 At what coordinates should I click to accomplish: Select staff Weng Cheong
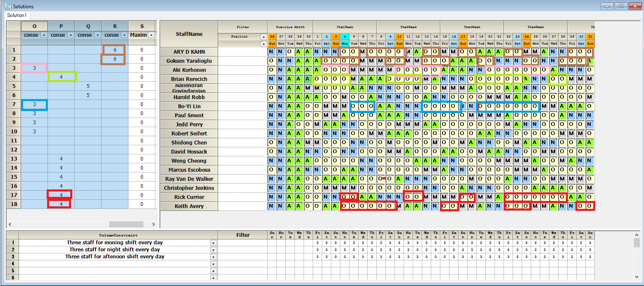(189, 161)
